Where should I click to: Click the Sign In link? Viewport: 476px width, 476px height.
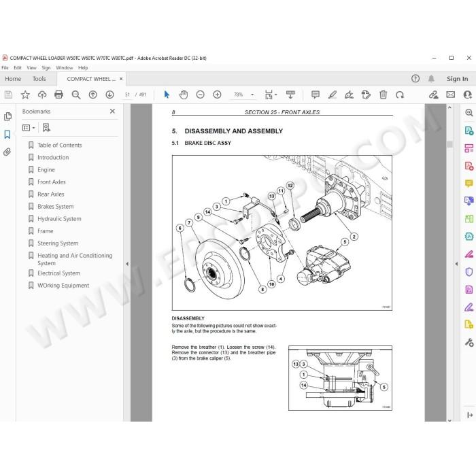(x=457, y=79)
